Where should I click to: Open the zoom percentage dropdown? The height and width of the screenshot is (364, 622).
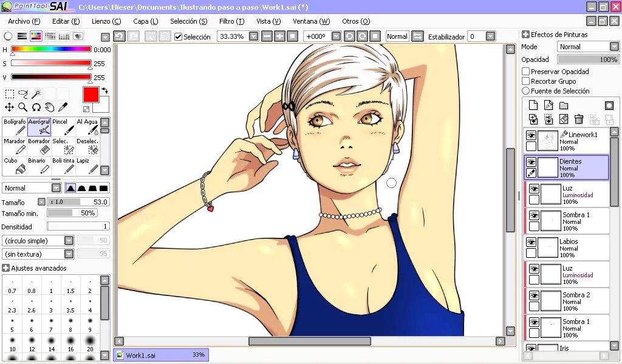pyautogui.click(x=253, y=36)
